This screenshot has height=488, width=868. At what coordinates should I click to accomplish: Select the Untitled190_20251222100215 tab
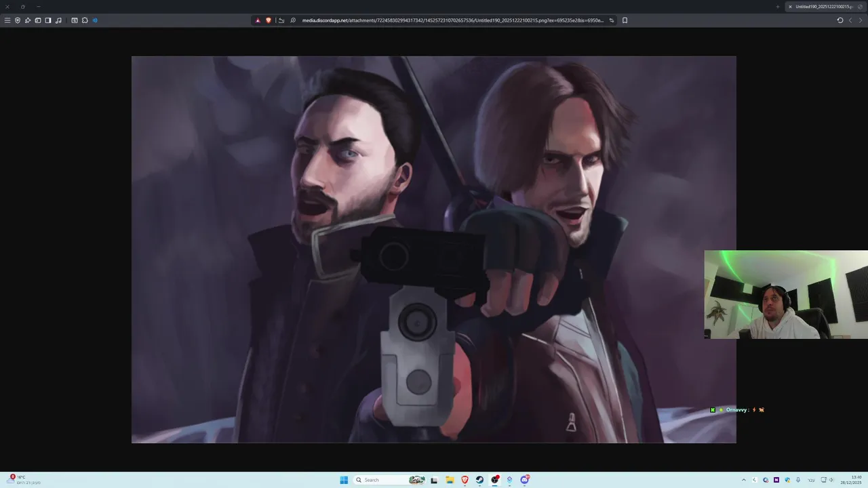click(x=827, y=7)
